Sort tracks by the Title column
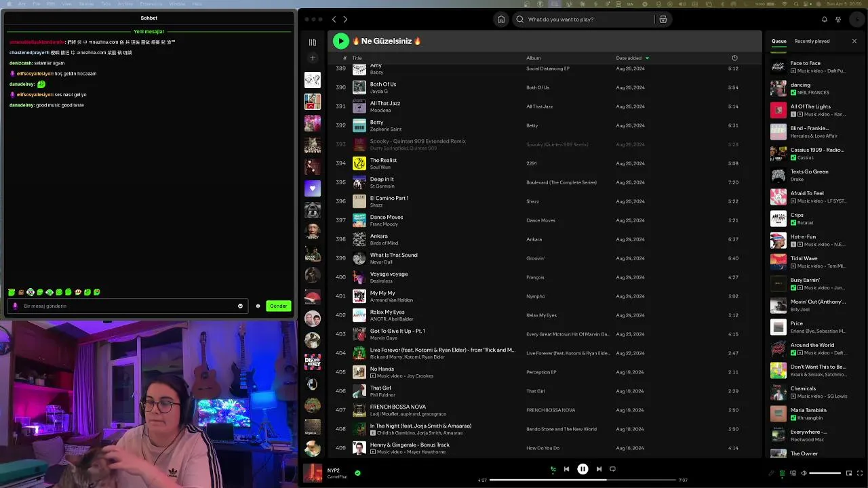This screenshot has height=488, width=868. click(357, 58)
